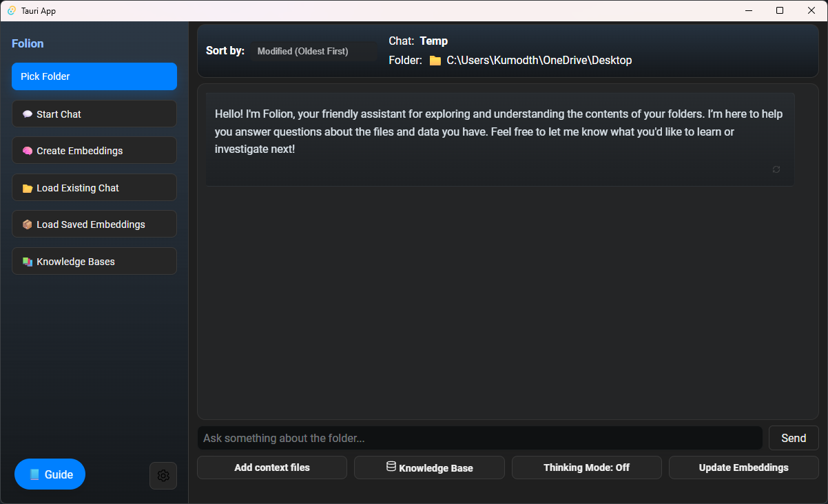The image size is (828, 504).
Task: Focus the Ask something about the folder field
Action: [479, 438]
